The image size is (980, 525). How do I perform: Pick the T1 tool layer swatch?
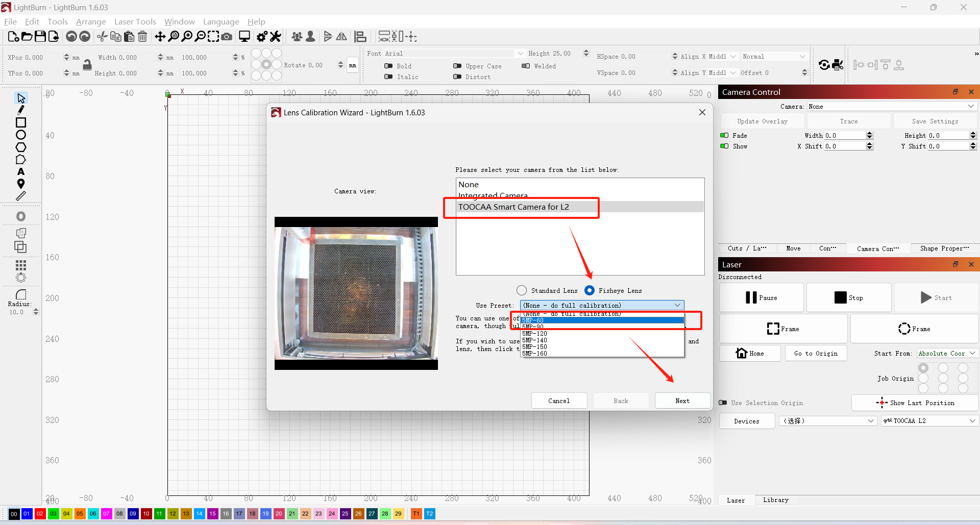pos(416,514)
